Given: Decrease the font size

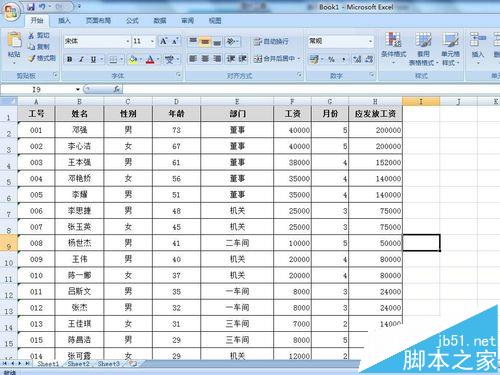Looking at the screenshot, I should click(x=175, y=41).
